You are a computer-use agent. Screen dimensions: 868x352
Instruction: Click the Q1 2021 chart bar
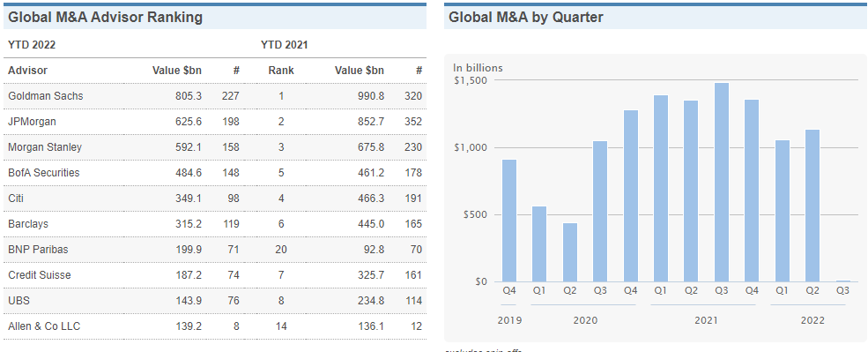click(x=661, y=189)
